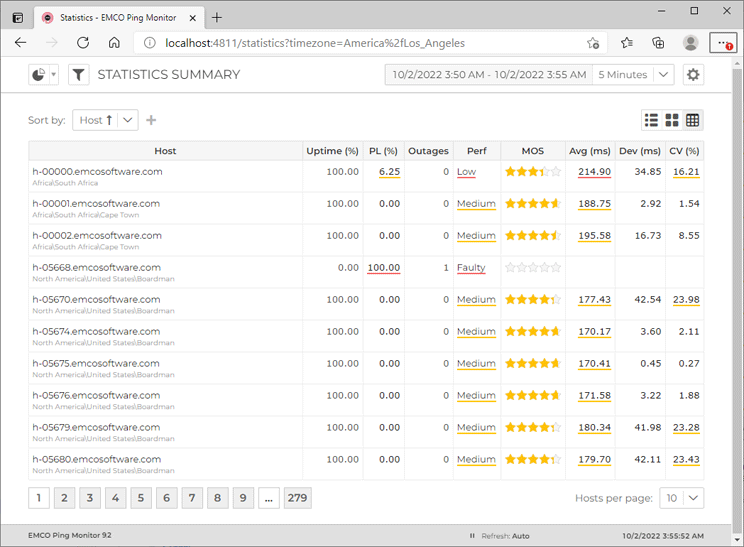The height and width of the screenshot is (547, 744).
Task: Open settings gear in statistics toolbar
Action: tap(692, 75)
